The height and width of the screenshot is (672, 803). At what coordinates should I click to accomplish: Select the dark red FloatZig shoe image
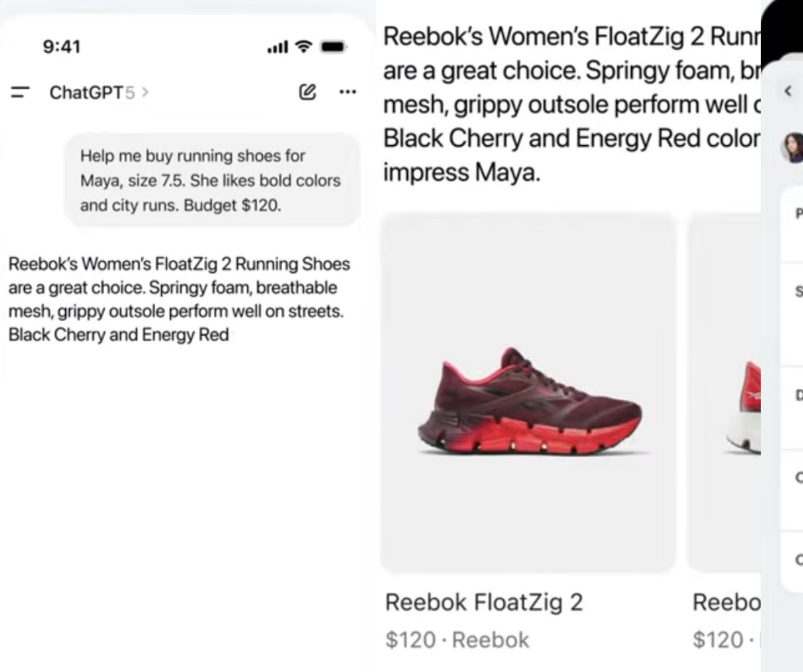click(x=528, y=402)
